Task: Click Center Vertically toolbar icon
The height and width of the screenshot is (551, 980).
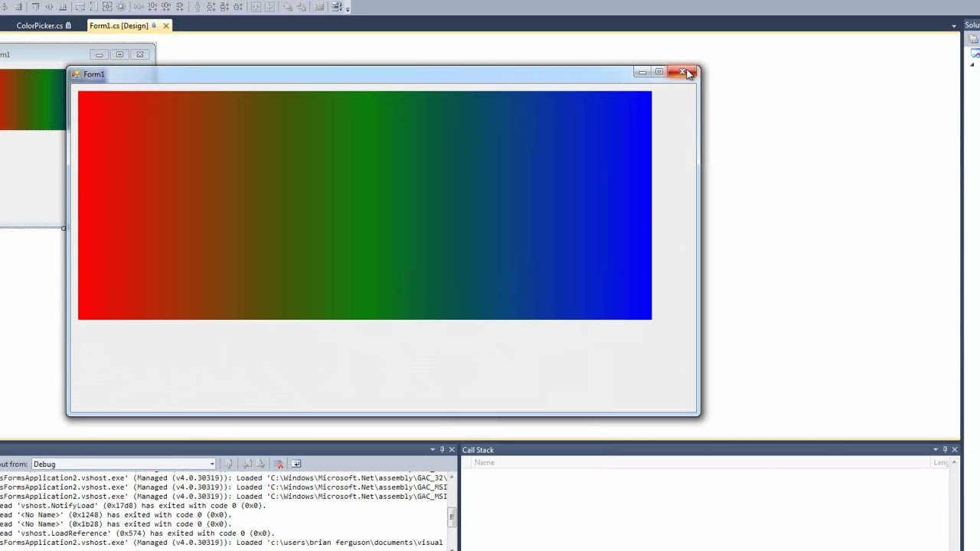Action: 269,7
